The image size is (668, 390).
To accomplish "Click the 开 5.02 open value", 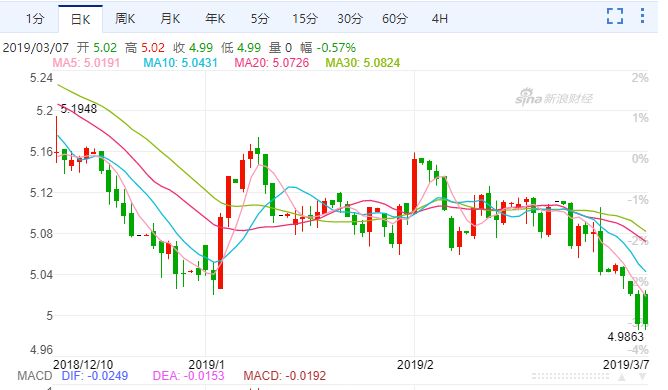I will (x=97, y=47).
